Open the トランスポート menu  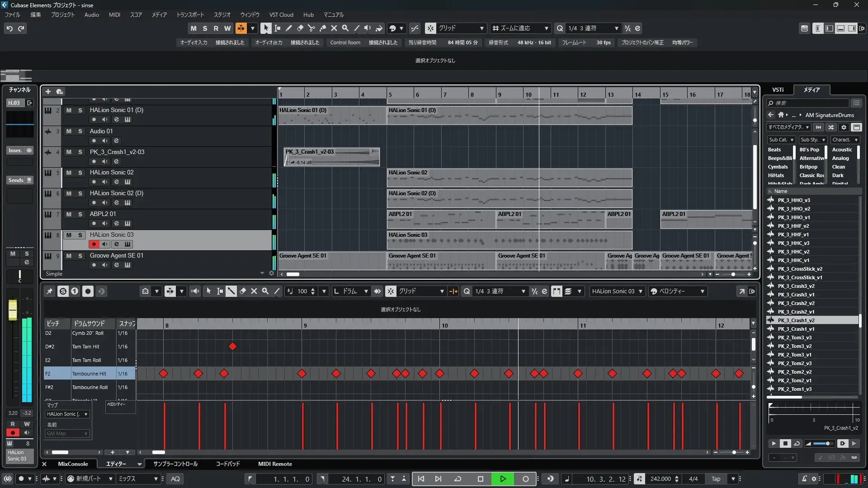pyautogui.click(x=190, y=15)
